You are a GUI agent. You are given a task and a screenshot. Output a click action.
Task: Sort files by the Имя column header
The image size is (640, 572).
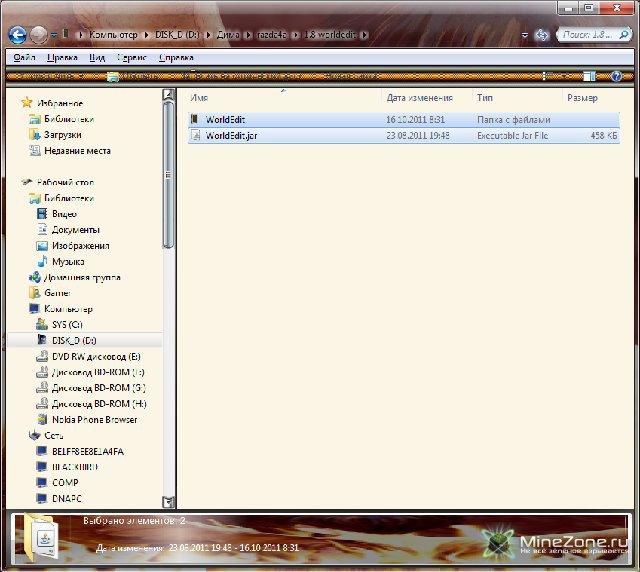point(200,98)
